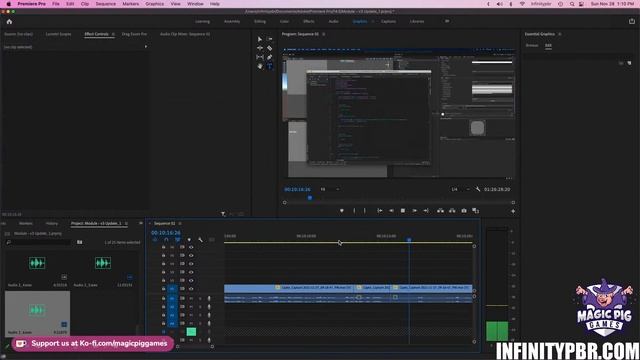Select the Pen tool

point(270,57)
